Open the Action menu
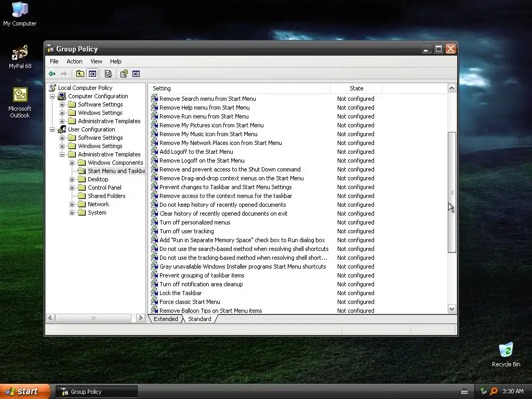This screenshot has height=399, width=532. pyautogui.click(x=74, y=61)
